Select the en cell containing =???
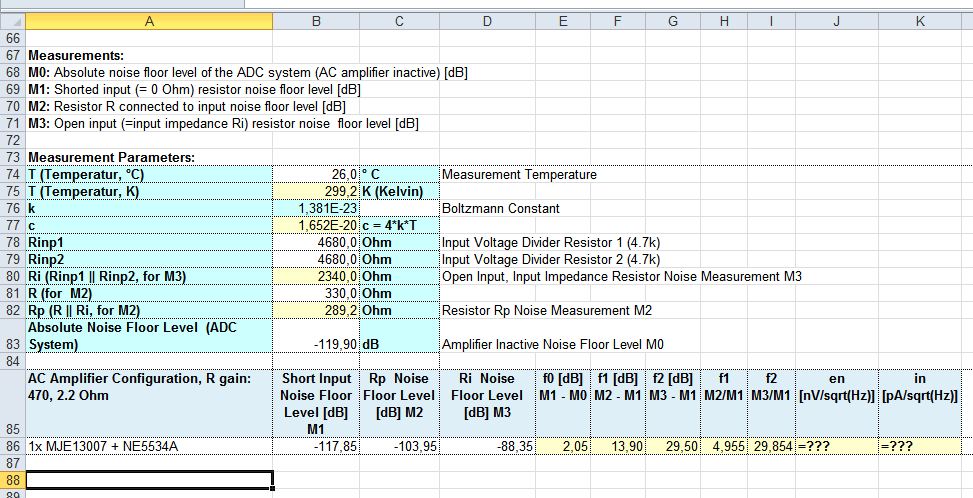Screen dimensions: 973x498 coord(836,446)
